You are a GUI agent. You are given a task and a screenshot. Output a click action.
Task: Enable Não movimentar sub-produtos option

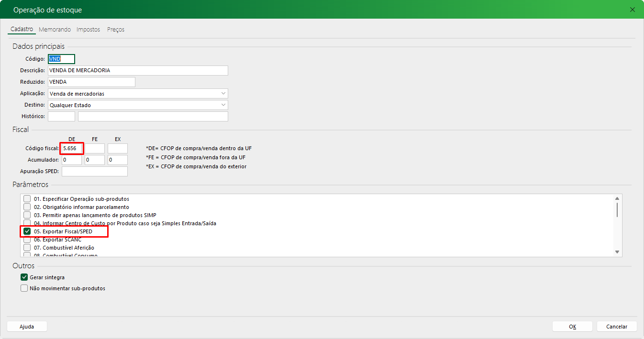pyautogui.click(x=24, y=288)
